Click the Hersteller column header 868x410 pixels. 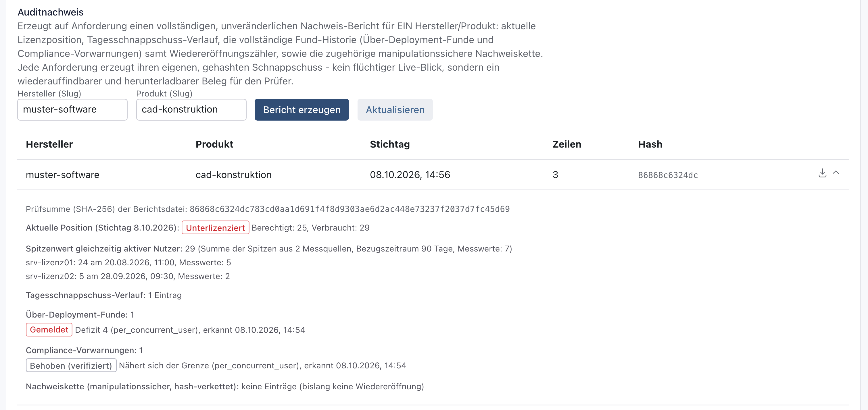(x=49, y=144)
